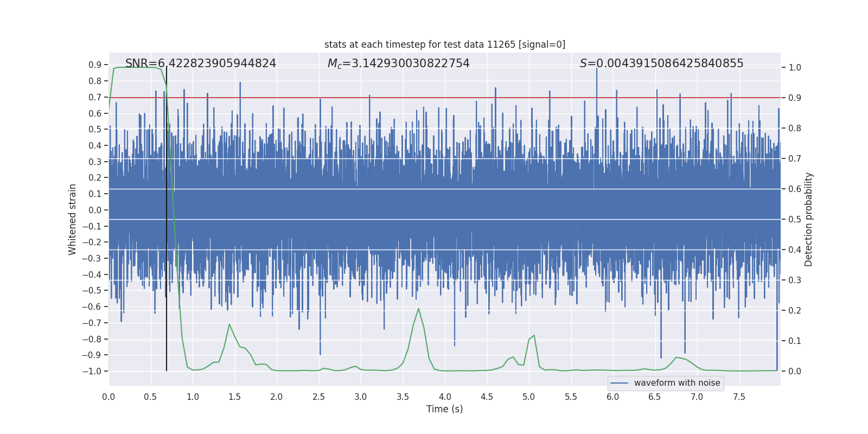The image size is (868, 434).
Task: Click the 0.0 tick on the Whitened strain axis
Action: (x=95, y=210)
